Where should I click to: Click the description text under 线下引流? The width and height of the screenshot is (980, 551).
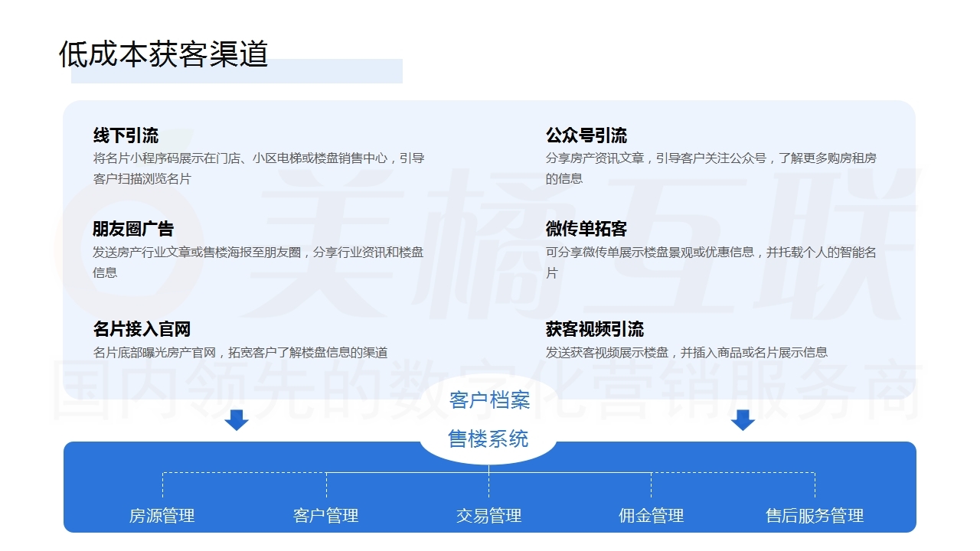pos(259,168)
